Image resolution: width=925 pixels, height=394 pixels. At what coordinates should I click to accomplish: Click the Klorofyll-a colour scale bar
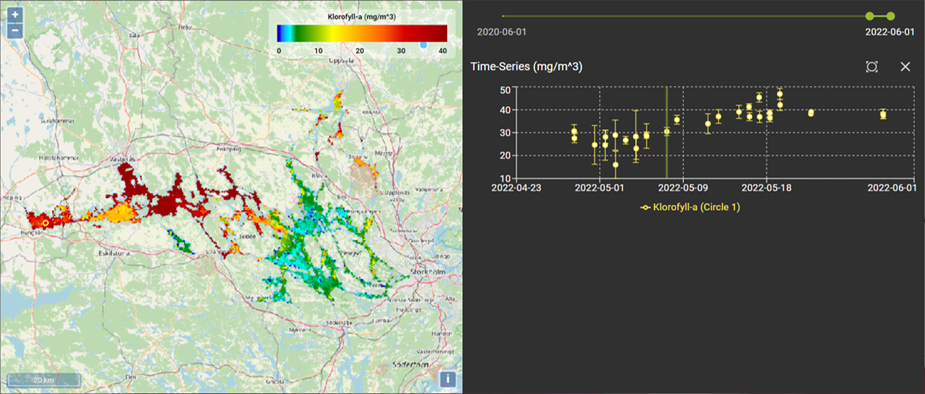tap(362, 33)
